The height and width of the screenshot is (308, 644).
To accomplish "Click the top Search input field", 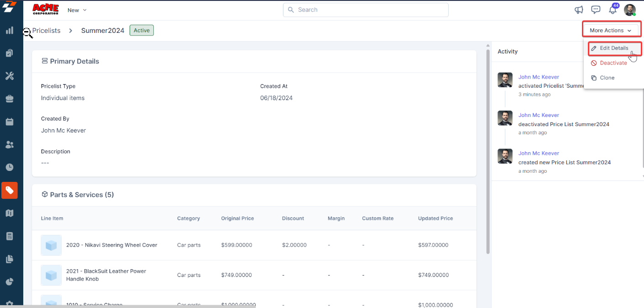I will pyautogui.click(x=366, y=10).
